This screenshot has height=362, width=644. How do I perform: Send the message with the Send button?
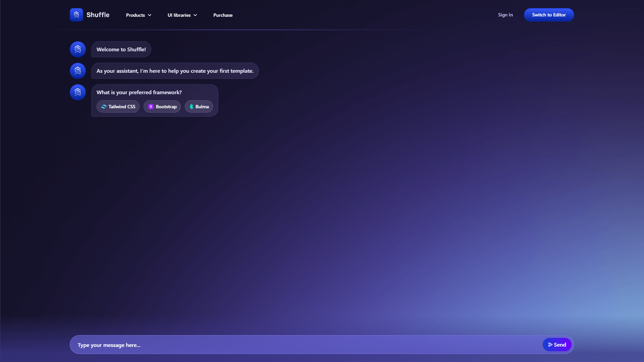(x=557, y=345)
